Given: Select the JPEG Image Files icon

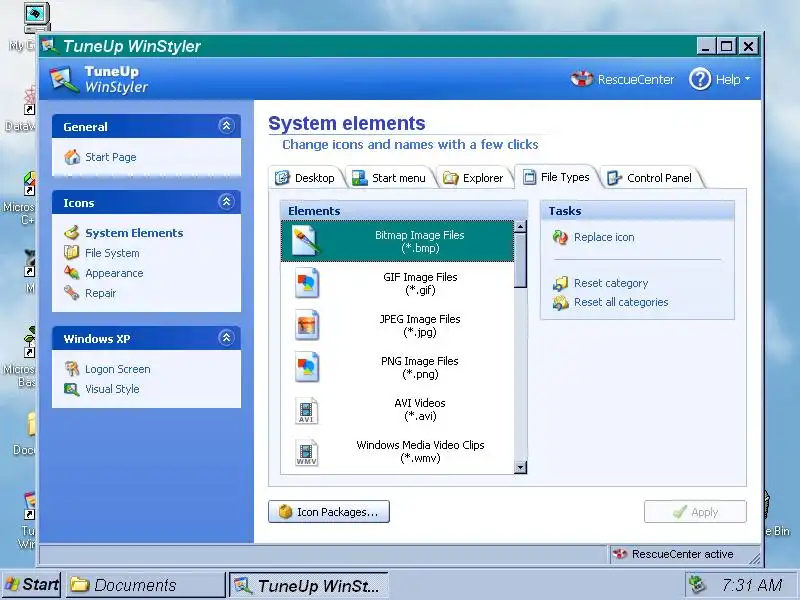Looking at the screenshot, I should tap(307, 325).
